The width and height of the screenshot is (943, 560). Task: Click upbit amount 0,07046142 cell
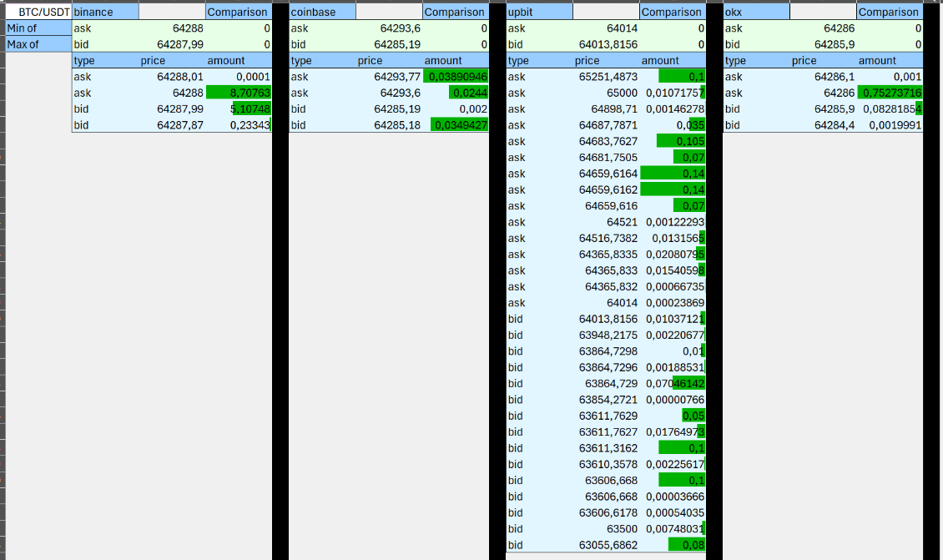(673, 384)
